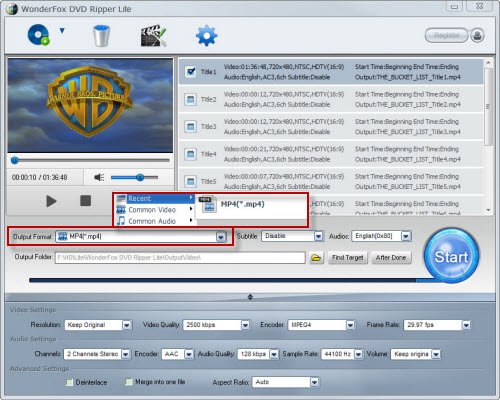The image size is (500, 400).
Task: Enable the Deinterlace checkbox
Action: pos(69,382)
